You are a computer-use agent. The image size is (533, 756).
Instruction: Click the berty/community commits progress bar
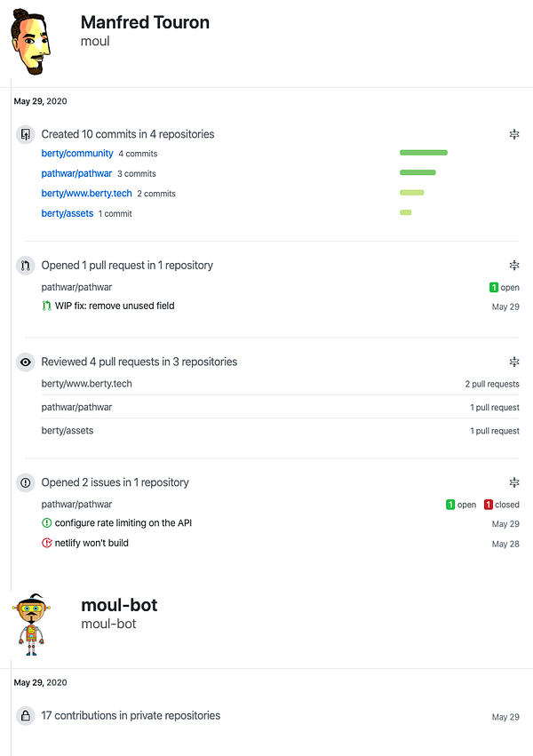pyautogui.click(x=424, y=153)
